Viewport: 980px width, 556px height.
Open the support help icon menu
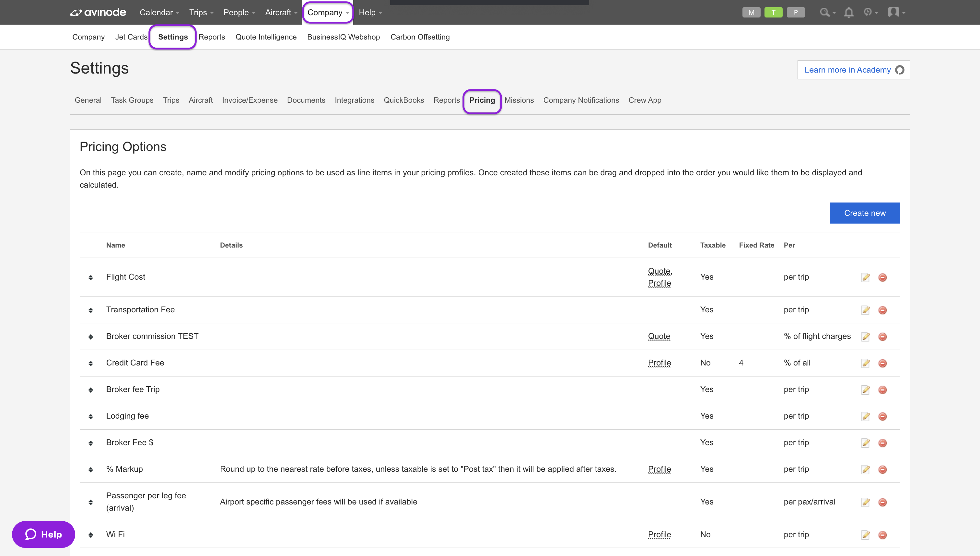pos(870,12)
